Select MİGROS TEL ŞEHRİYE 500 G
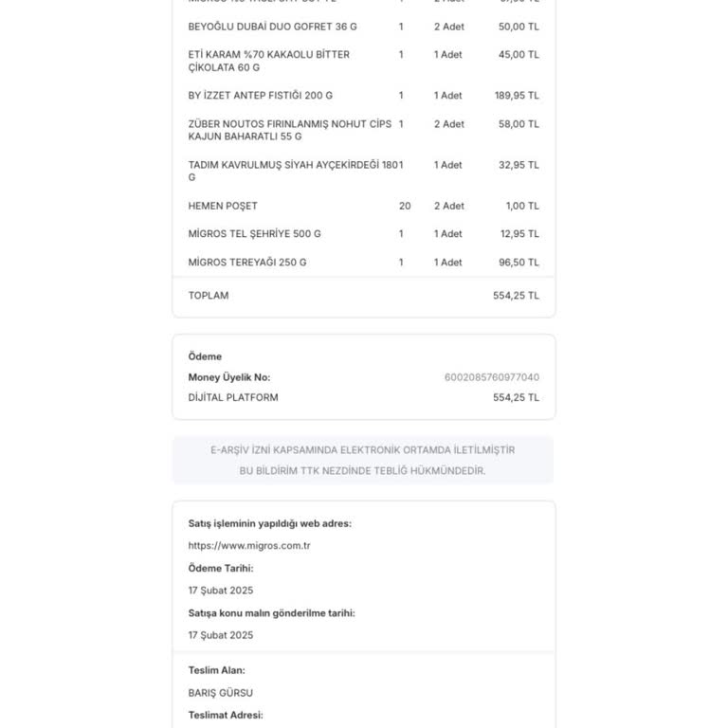The image size is (728, 728). [x=364, y=234]
